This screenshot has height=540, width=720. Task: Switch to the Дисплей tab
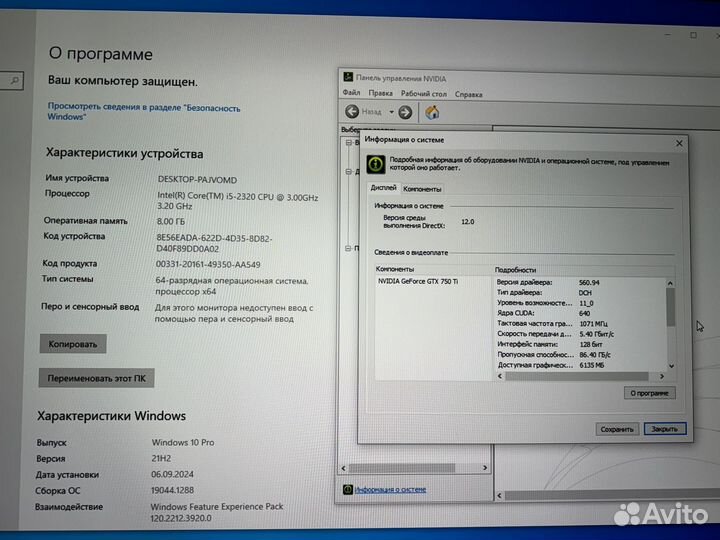[x=383, y=188]
